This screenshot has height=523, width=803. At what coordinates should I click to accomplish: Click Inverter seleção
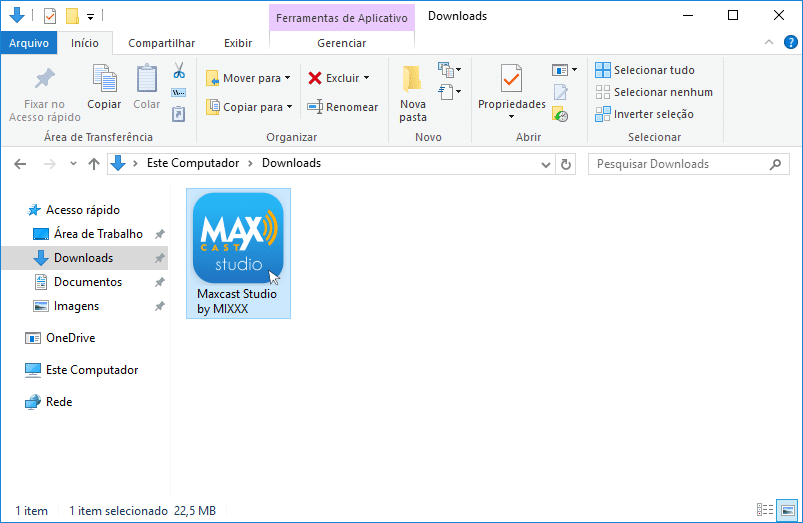point(644,114)
